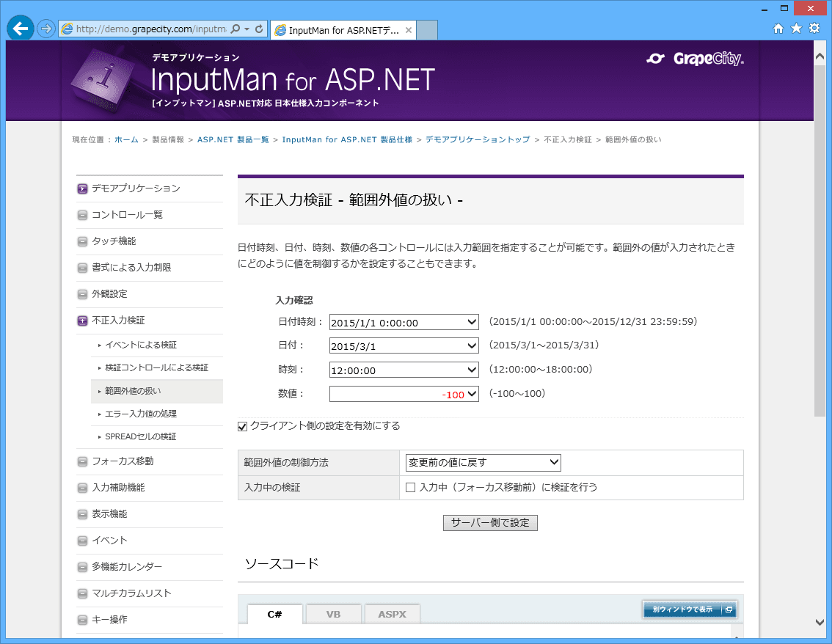Expand the 入力補助機能 menu icon
The width and height of the screenshot is (832, 644).
pyautogui.click(x=82, y=488)
